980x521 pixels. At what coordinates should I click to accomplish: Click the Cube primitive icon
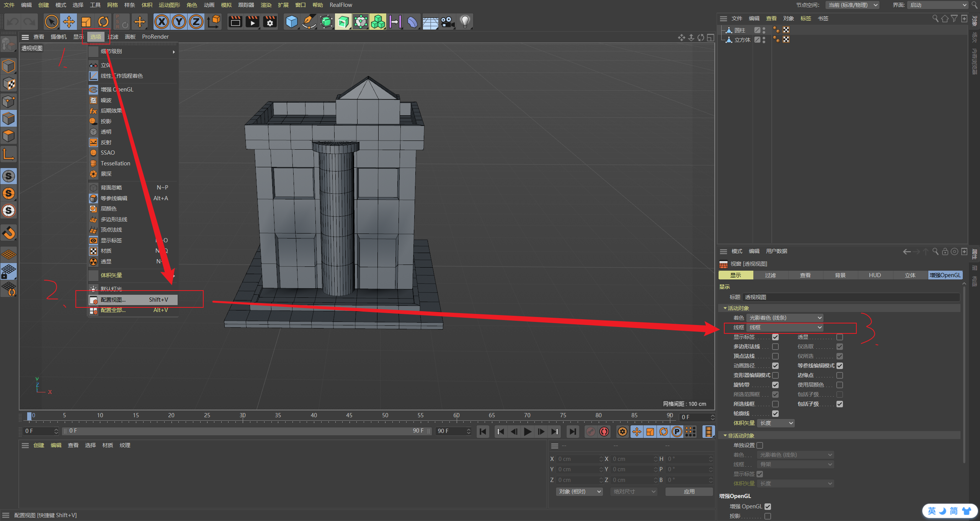(x=292, y=22)
